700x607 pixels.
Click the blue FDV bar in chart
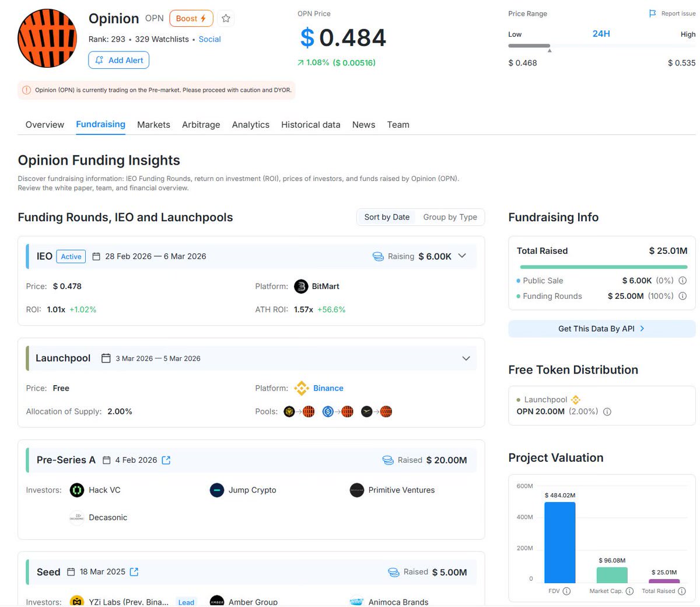pyautogui.click(x=559, y=543)
